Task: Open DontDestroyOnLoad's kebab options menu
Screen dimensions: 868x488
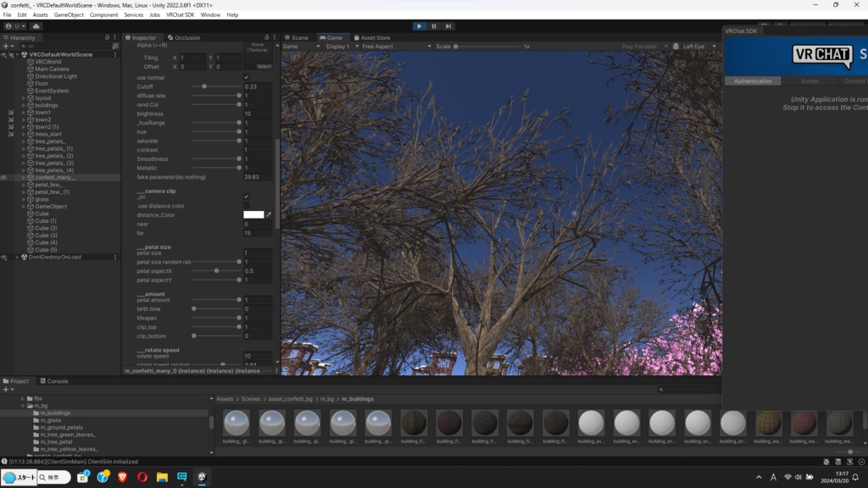Action: coord(115,258)
